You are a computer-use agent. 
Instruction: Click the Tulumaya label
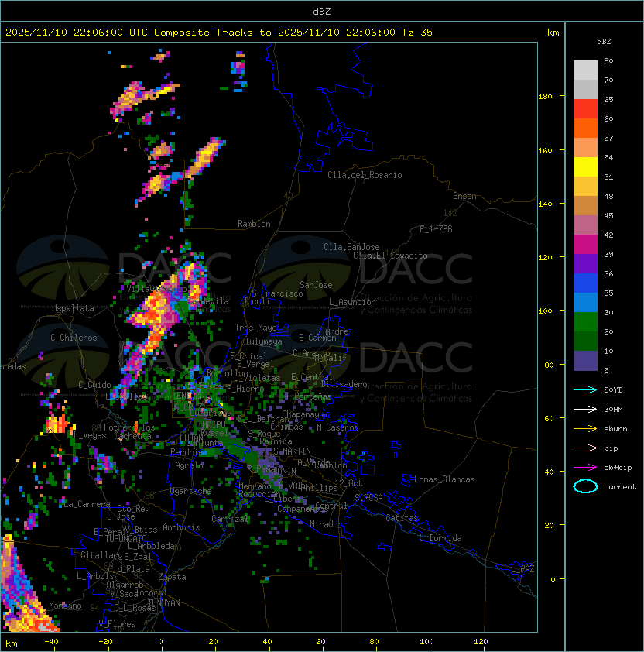coord(264,341)
